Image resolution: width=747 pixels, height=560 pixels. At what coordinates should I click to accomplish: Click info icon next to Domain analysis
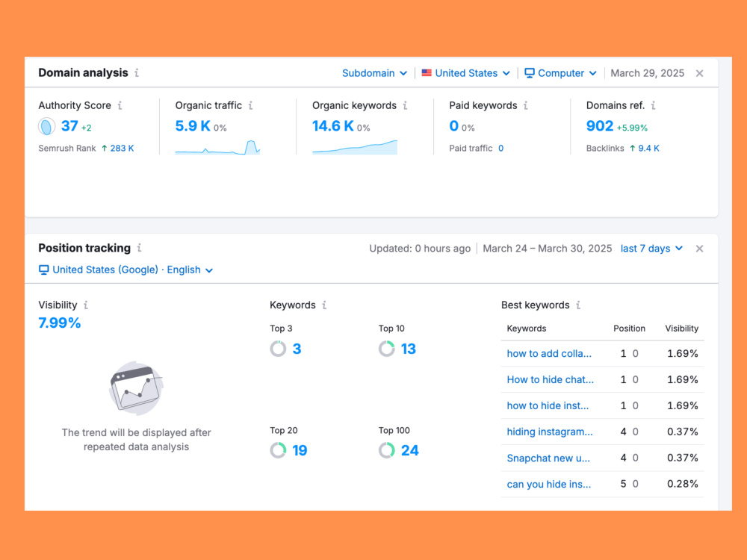click(x=137, y=73)
